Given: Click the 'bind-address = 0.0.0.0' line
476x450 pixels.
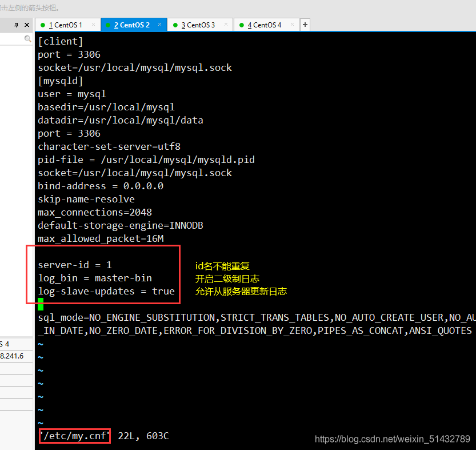Looking at the screenshot, I should [101, 186].
